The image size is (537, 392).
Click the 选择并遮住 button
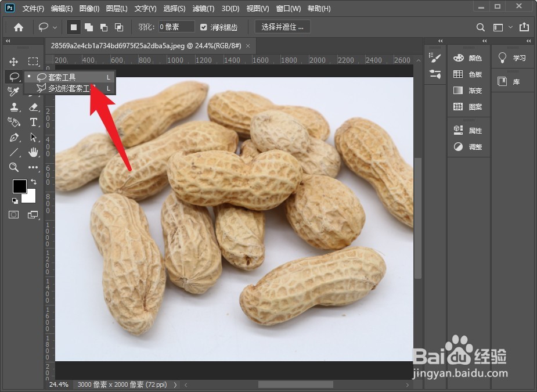pyautogui.click(x=282, y=27)
